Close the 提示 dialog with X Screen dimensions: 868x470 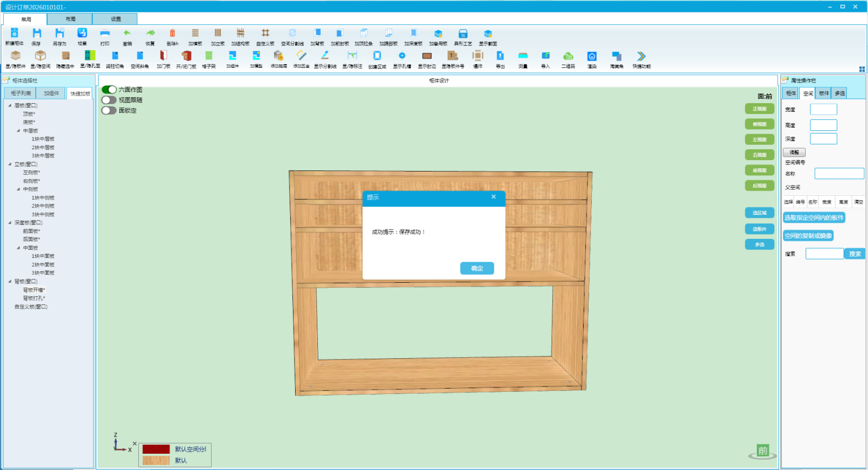coord(494,197)
